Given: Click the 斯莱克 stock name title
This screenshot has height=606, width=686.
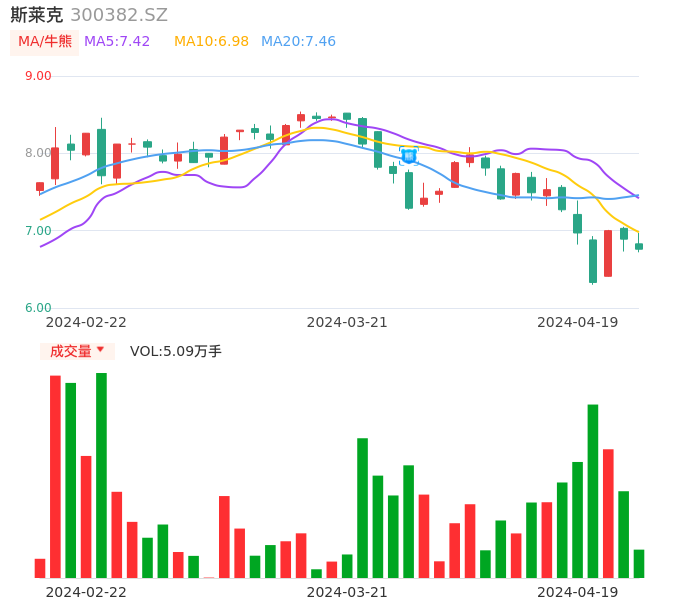Looking at the screenshot, I should [37, 15].
